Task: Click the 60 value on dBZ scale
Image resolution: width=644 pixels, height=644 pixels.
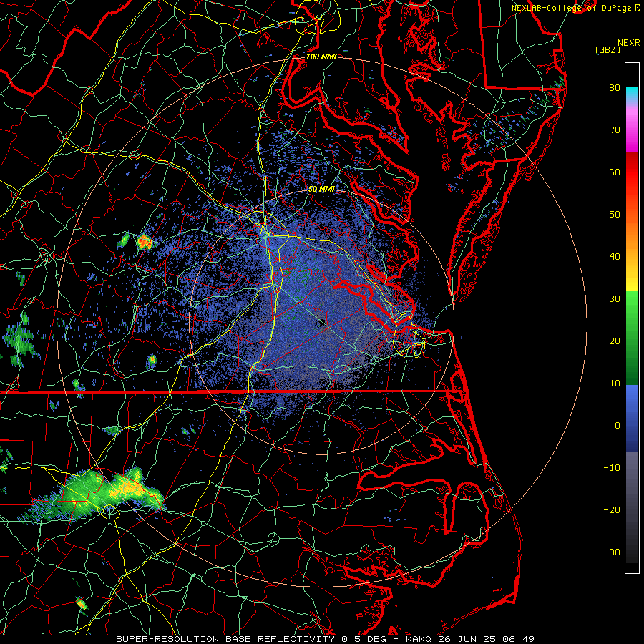Action: point(615,172)
